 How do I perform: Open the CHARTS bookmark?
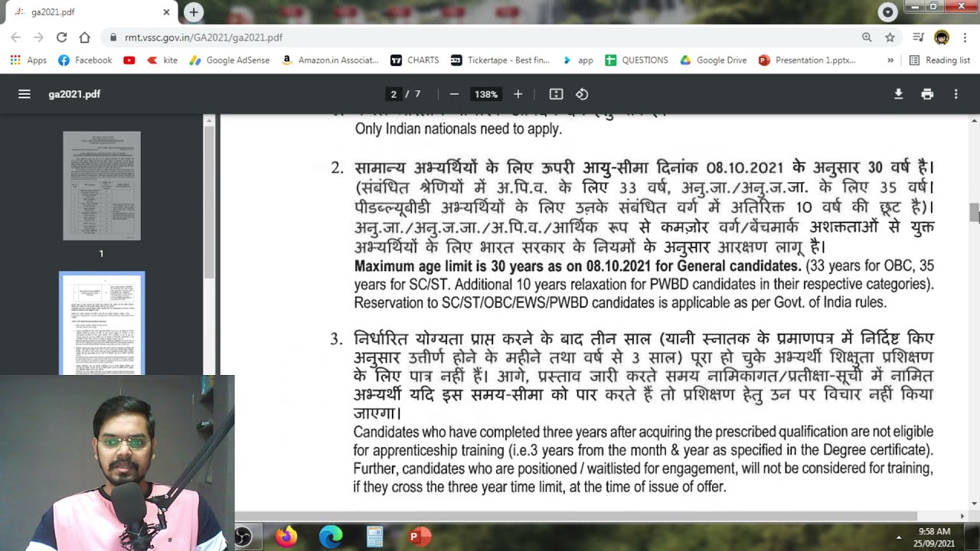point(415,60)
